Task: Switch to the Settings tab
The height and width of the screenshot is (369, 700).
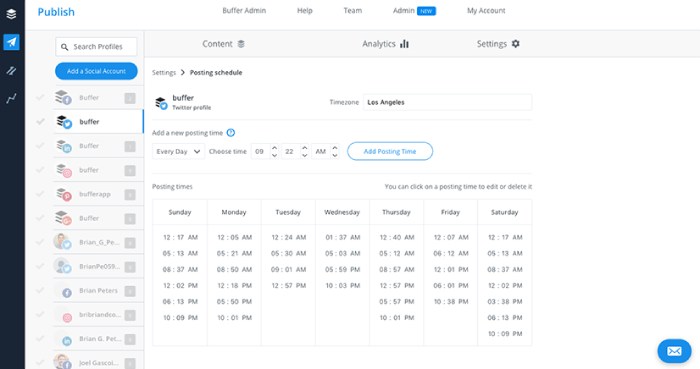Action: pos(498,44)
